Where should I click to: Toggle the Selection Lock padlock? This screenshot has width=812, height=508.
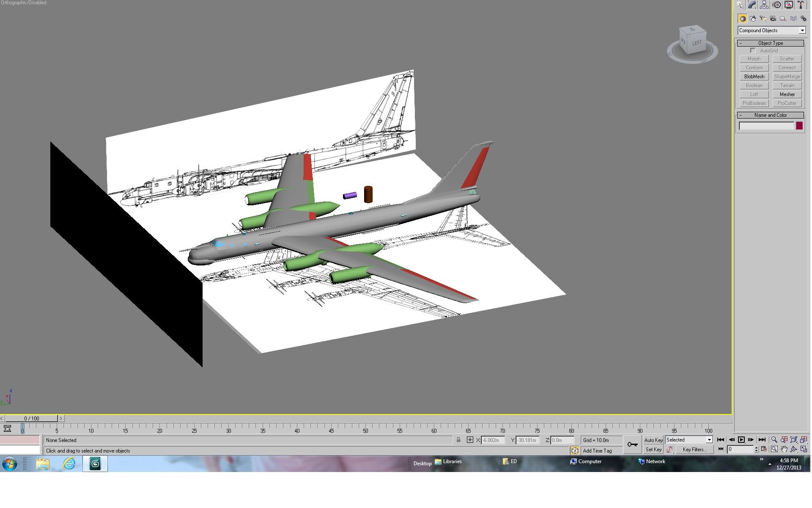[458, 440]
